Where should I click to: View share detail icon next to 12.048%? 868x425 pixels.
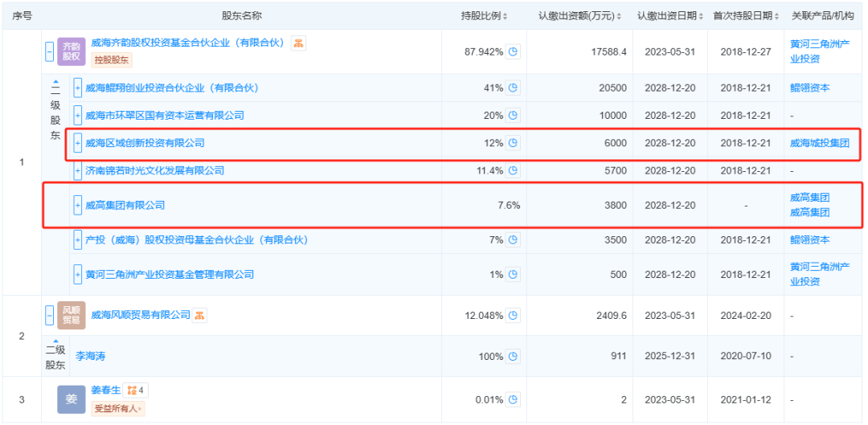[514, 316]
